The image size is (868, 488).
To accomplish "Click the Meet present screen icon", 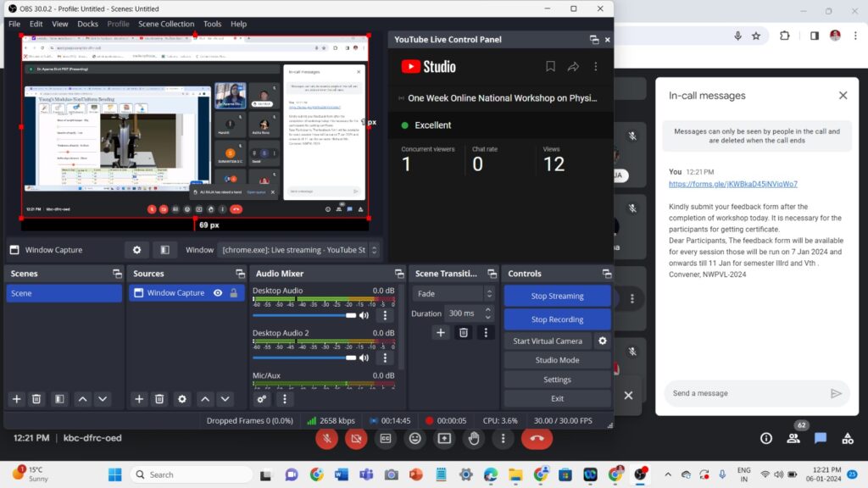I will click(444, 438).
